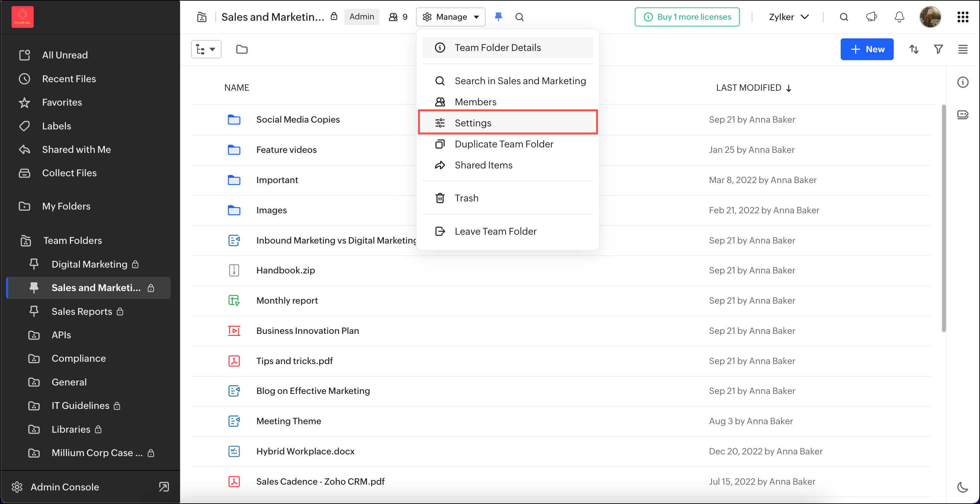Click the file list vertical scrollbar

pyautogui.click(x=944, y=217)
